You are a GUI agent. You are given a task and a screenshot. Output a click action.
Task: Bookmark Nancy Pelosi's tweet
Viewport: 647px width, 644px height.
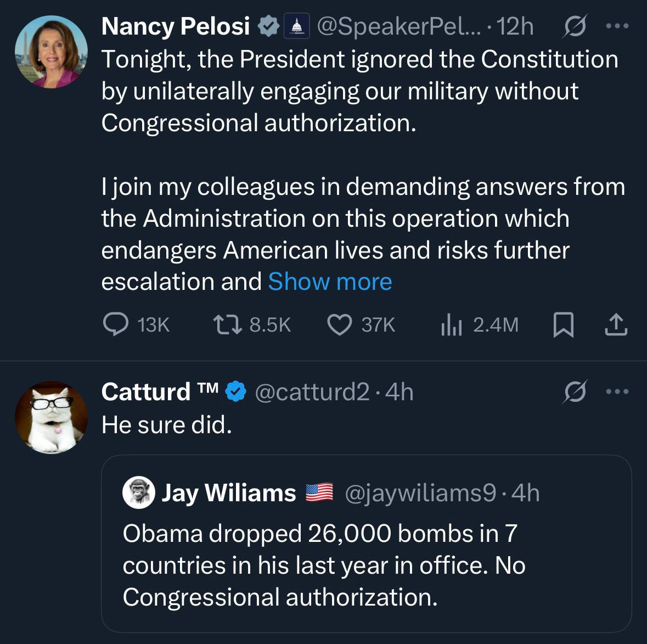(563, 324)
